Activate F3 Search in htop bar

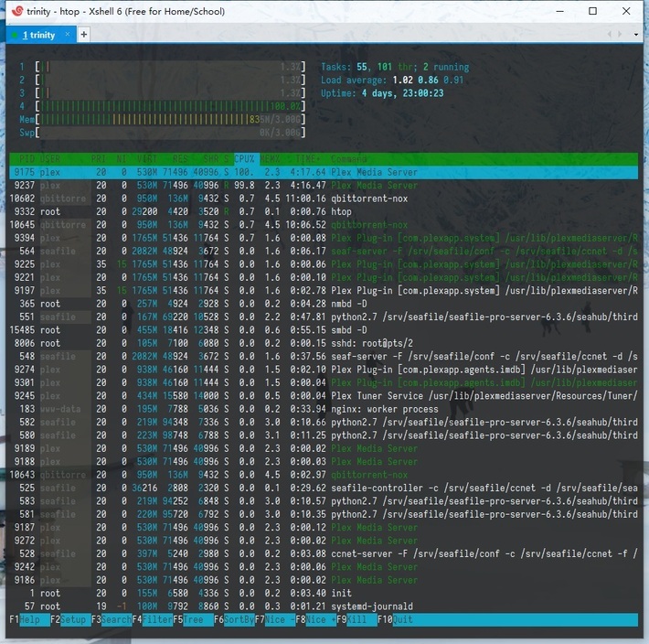(115, 619)
